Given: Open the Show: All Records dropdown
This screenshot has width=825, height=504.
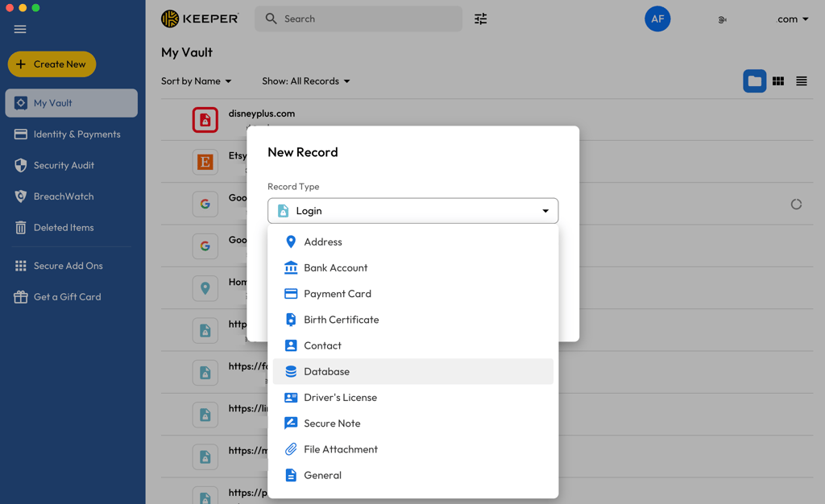Looking at the screenshot, I should pyautogui.click(x=305, y=81).
